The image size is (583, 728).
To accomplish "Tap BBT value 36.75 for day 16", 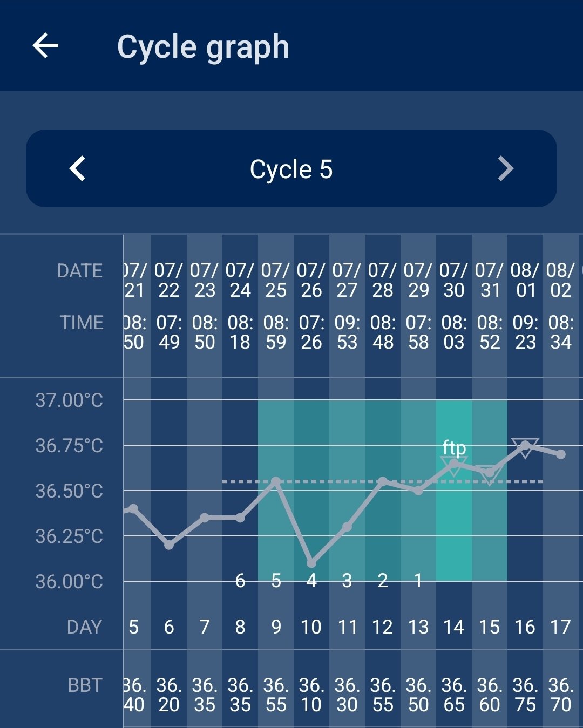I will (525, 695).
